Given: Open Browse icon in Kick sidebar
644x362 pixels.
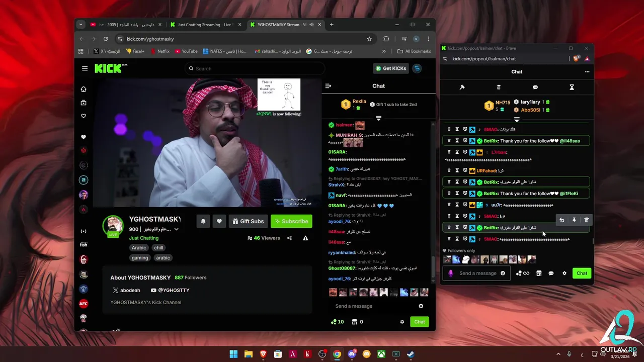Looking at the screenshot, I should click(x=84, y=103).
